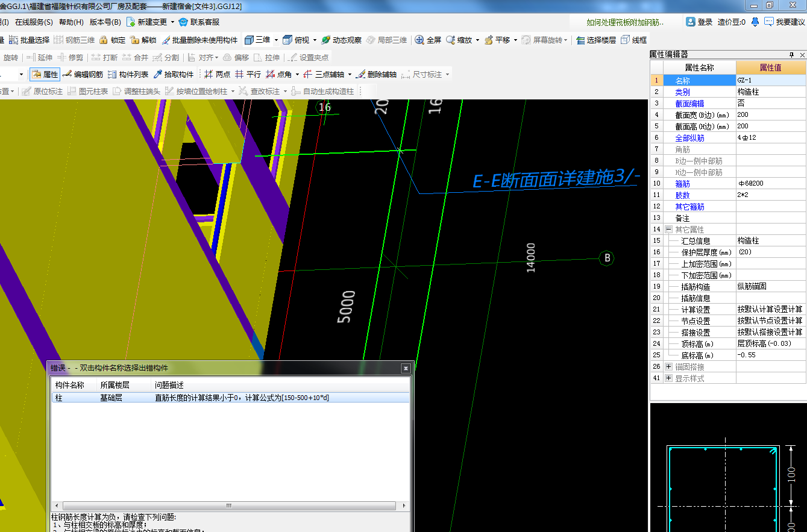Click the 底标高 value -0.55 cell
Image resolution: width=807 pixels, height=532 pixels.
point(771,355)
